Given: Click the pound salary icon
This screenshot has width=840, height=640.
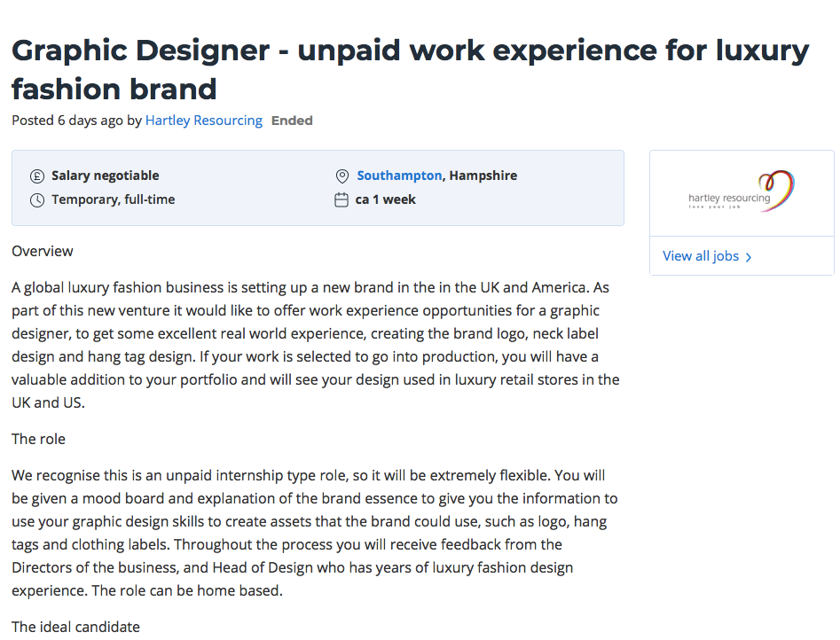Looking at the screenshot, I should [37, 176].
